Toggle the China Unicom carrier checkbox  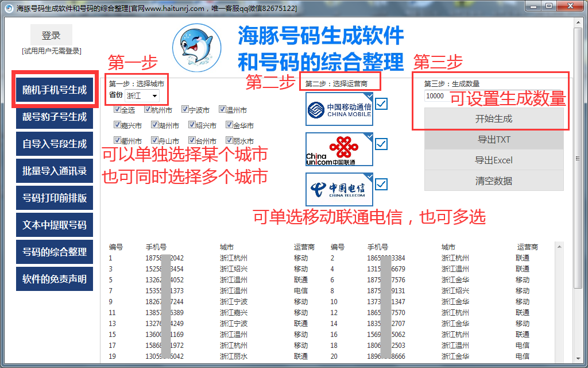click(381, 144)
